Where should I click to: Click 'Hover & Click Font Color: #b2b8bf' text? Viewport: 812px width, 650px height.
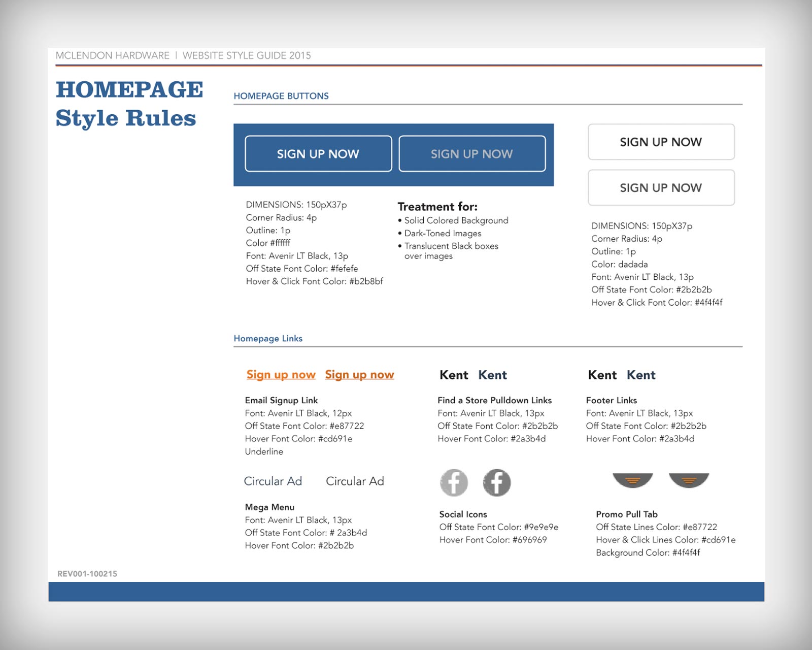coord(315,281)
